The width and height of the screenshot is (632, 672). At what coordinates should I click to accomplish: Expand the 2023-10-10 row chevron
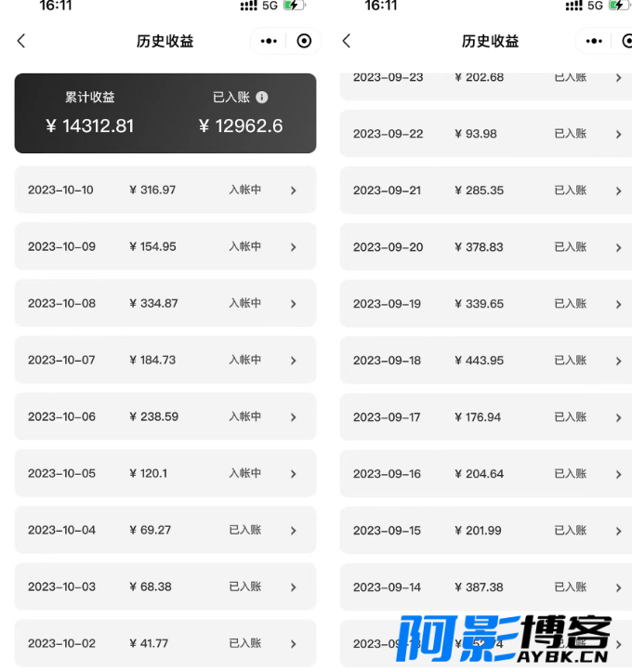[294, 191]
